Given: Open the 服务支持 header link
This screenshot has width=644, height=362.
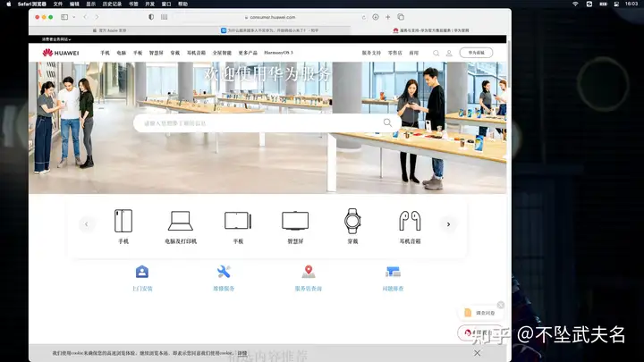Looking at the screenshot, I should pyautogui.click(x=371, y=53).
